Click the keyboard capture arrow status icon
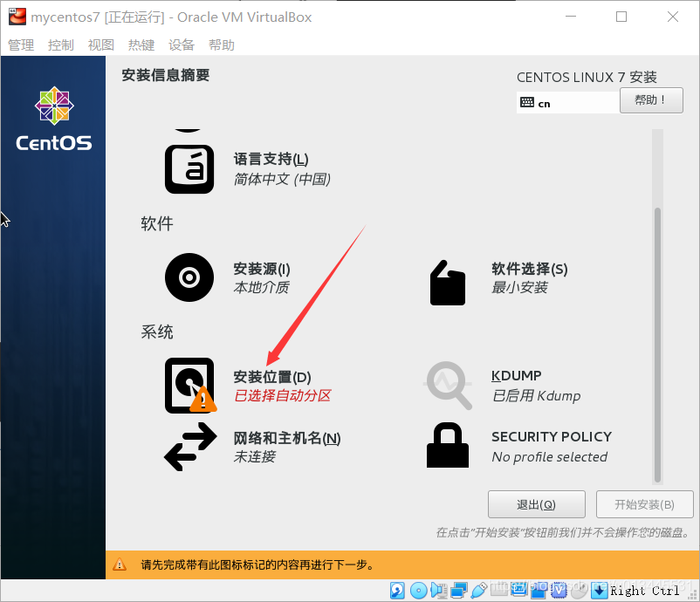 tap(599, 591)
